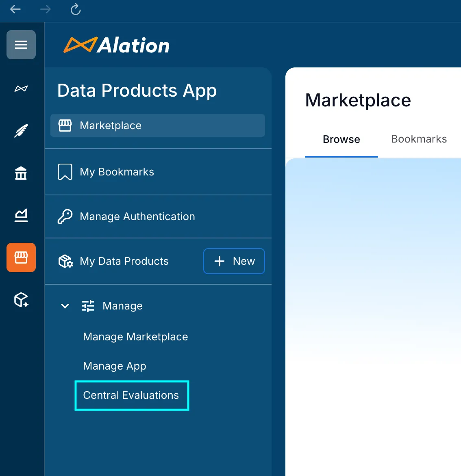Click the chart analytics sidebar icon

pyautogui.click(x=21, y=215)
